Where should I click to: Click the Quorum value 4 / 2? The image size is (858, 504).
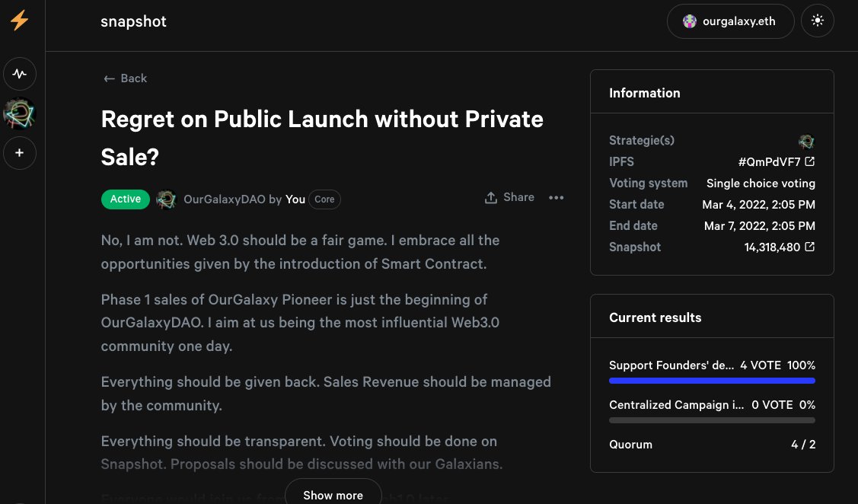point(803,445)
